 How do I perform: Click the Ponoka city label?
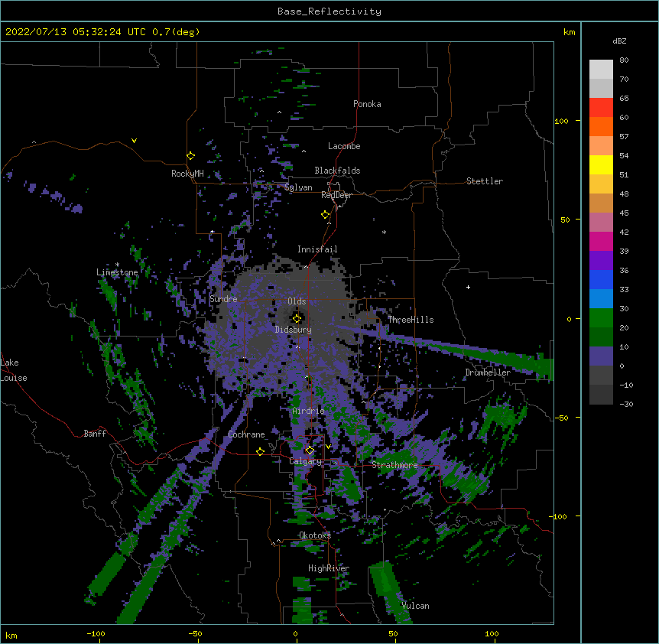[x=367, y=104]
